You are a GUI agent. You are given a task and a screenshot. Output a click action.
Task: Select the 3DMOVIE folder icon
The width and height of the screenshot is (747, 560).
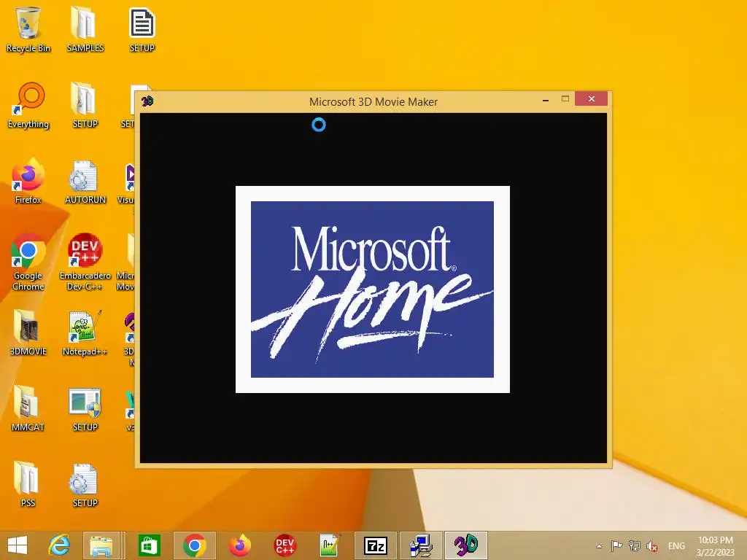[28, 332]
